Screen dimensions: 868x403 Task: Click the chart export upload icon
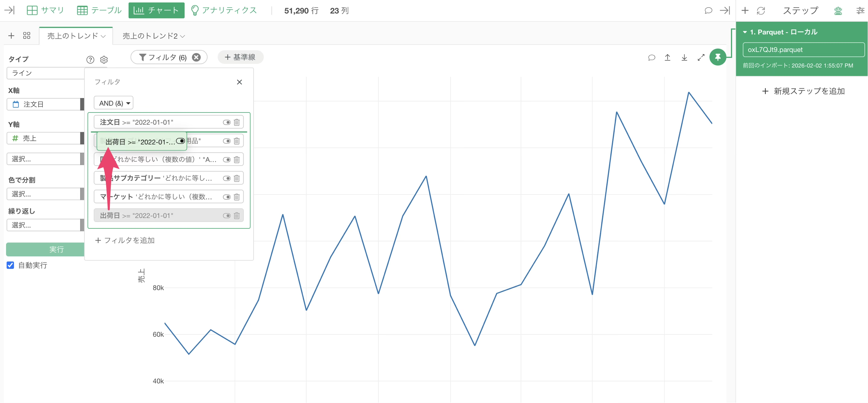667,58
